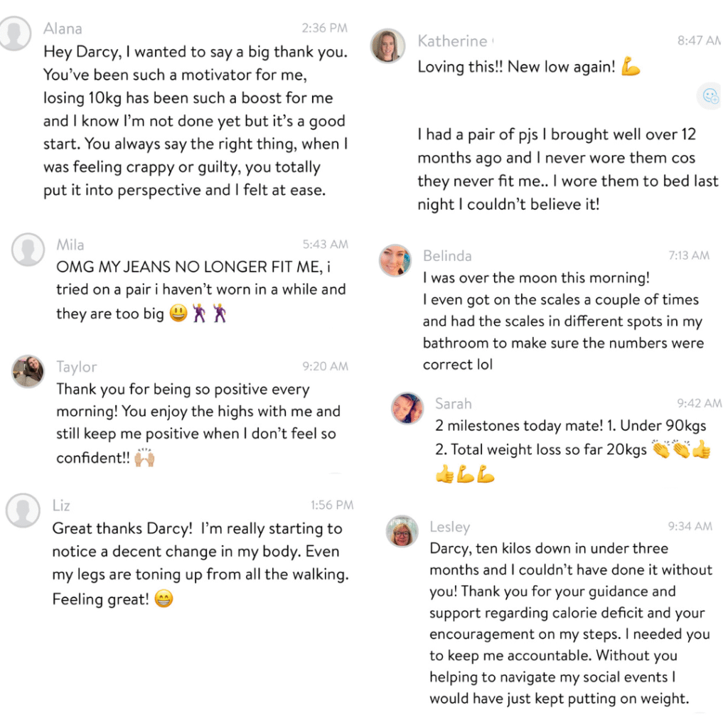The width and height of the screenshot is (728, 728).
Task: Open Mila's default profile avatar
Action: click(x=28, y=250)
